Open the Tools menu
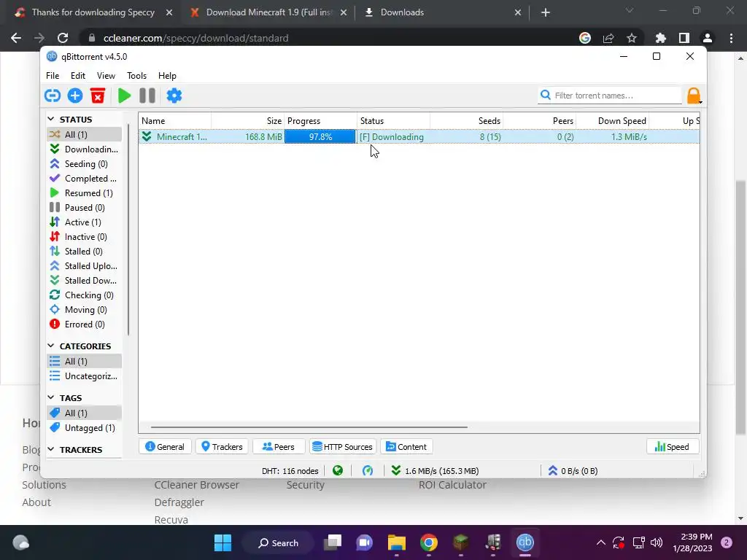Viewport: 747px width, 560px height. (136, 76)
